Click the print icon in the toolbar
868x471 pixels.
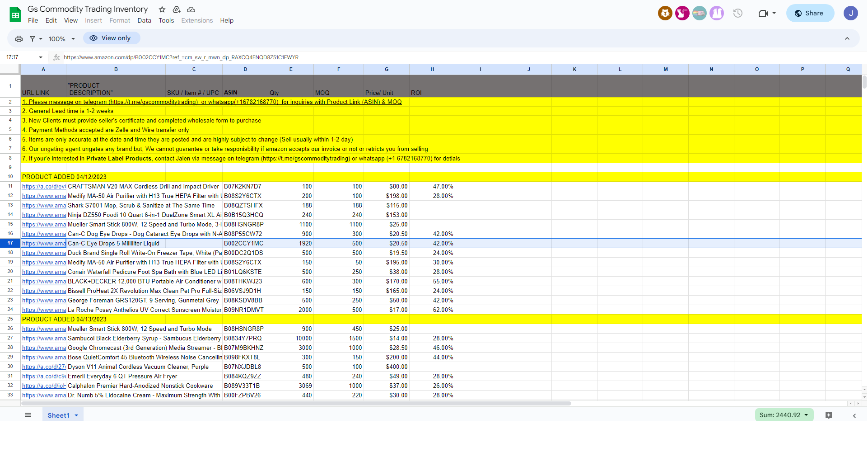[x=19, y=39]
